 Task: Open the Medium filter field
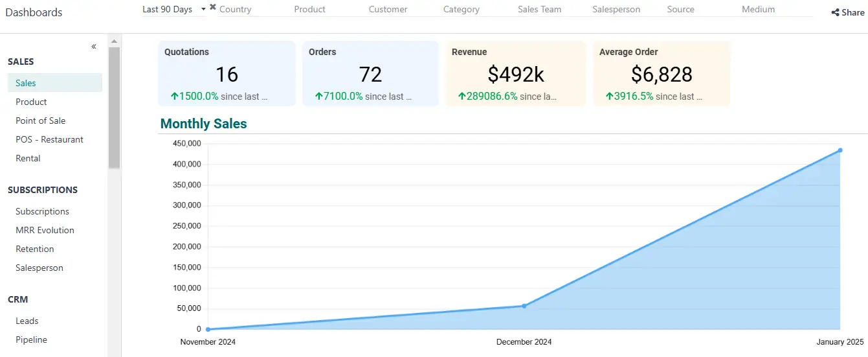coord(775,10)
